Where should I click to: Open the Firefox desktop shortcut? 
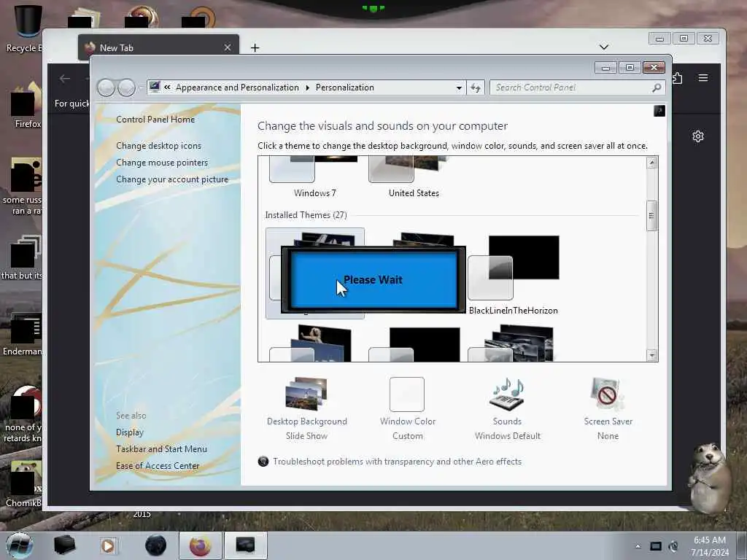(x=27, y=105)
